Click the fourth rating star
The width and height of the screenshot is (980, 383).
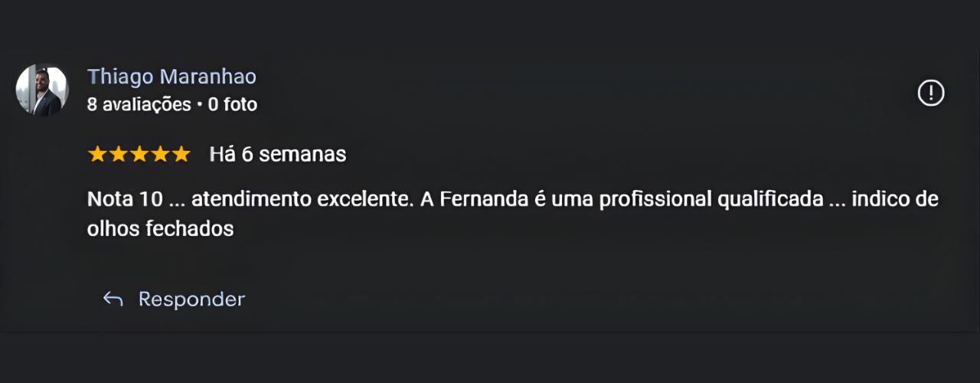pos(159,155)
